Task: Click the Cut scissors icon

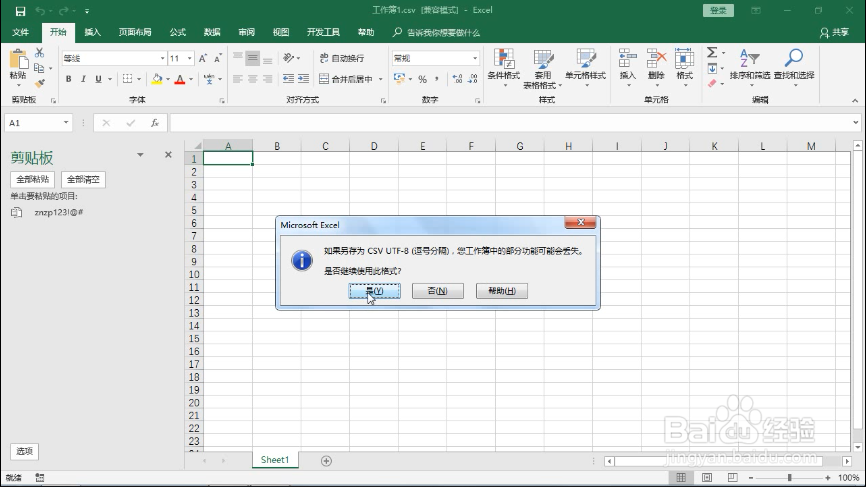Action: pyautogui.click(x=39, y=53)
